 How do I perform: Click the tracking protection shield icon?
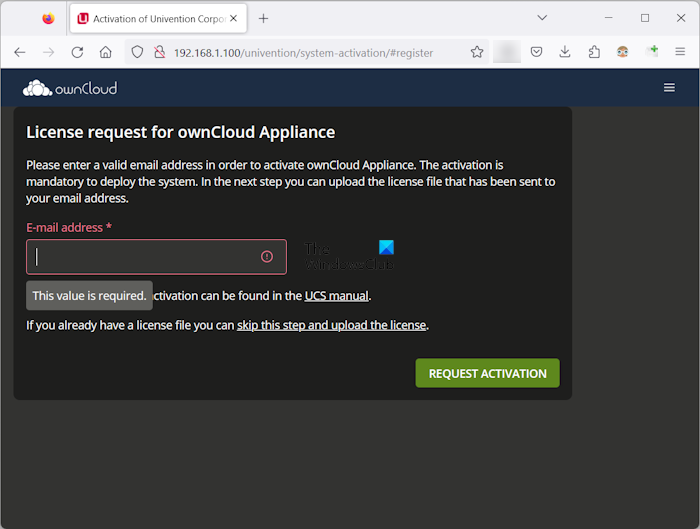[138, 52]
